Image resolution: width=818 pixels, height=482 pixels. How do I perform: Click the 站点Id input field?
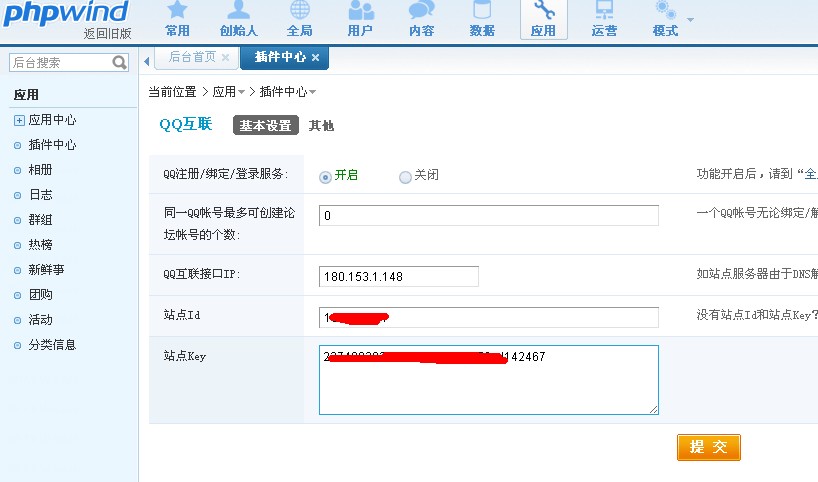click(x=489, y=317)
